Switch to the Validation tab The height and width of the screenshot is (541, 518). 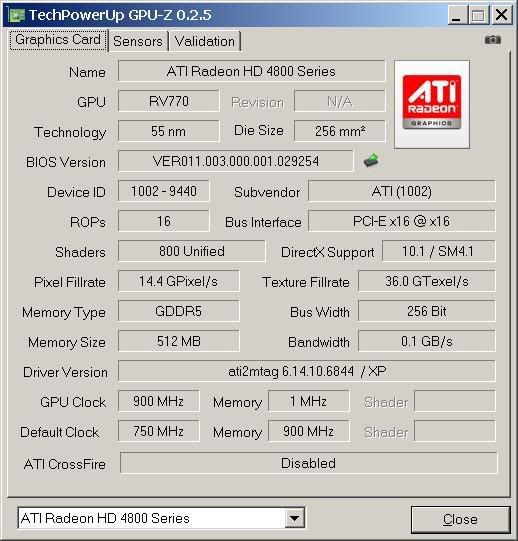tap(205, 41)
